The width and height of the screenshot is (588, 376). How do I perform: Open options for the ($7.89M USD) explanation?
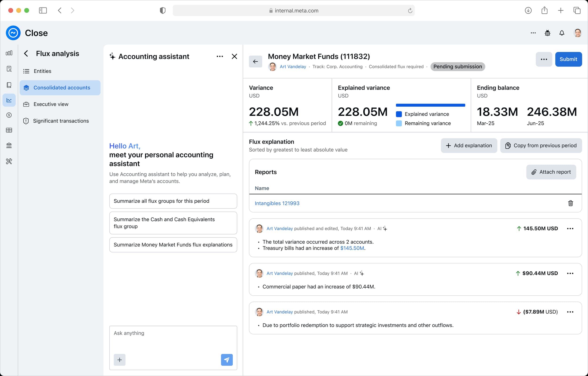(570, 312)
